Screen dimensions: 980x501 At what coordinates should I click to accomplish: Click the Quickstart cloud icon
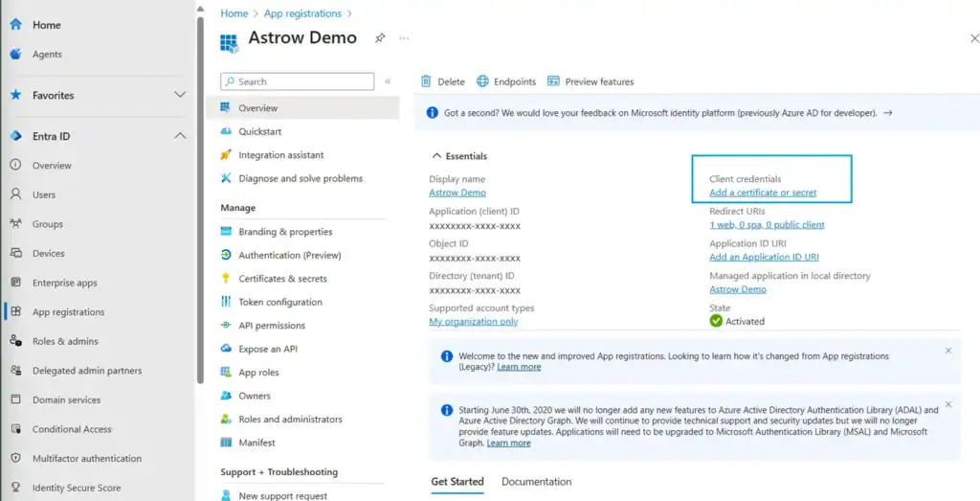[x=226, y=131]
